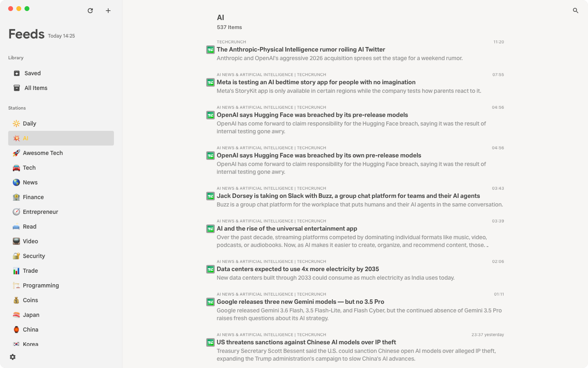Open the Video station

(x=61, y=241)
